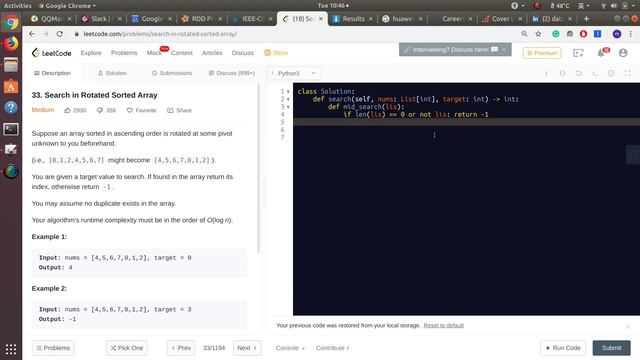
Task: Click the editor info 'i' icon
Action: click(x=547, y=73)
